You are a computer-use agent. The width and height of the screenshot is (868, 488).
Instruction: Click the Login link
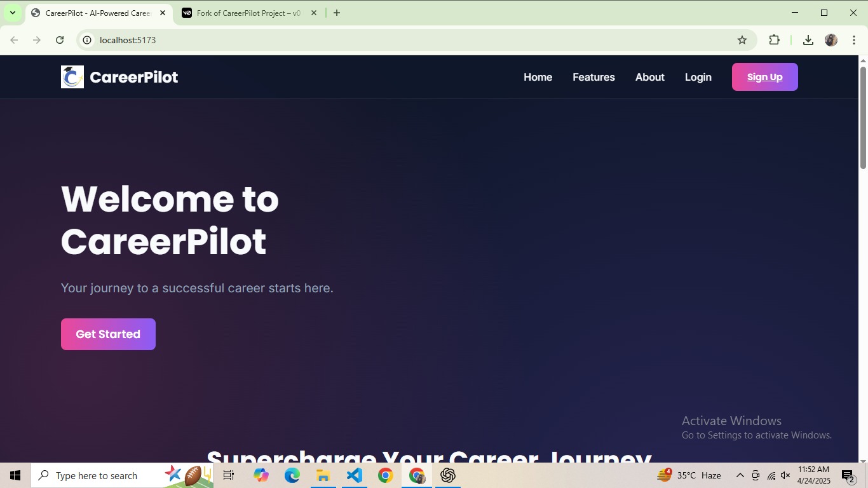[x=698, y=77]
